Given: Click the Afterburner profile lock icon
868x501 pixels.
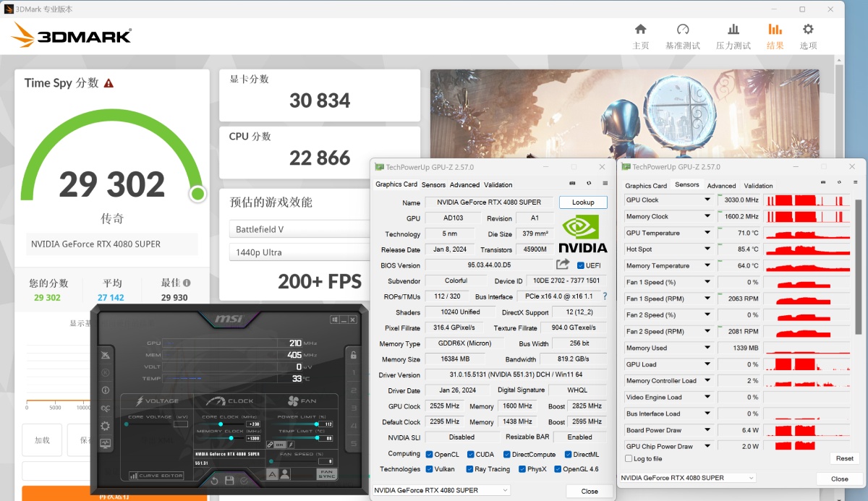Looking at the screenshot, I should pyautogui.click(x=353, y=354).
